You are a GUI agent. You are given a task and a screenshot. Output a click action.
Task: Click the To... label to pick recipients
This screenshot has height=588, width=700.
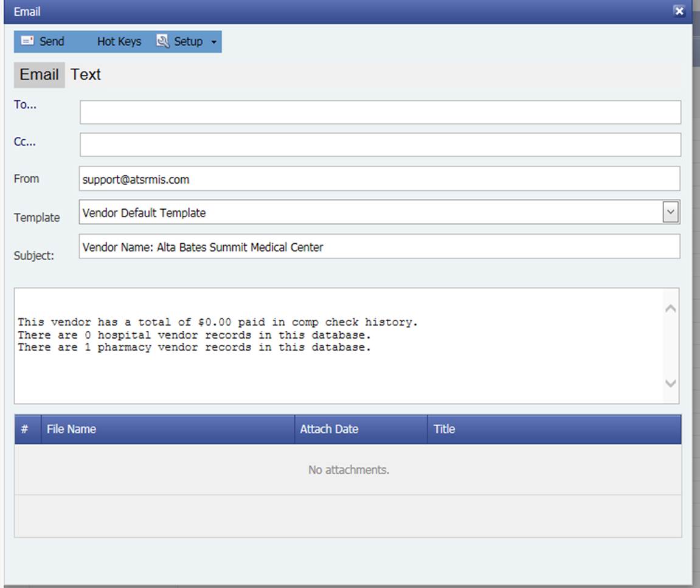[23, 106]
